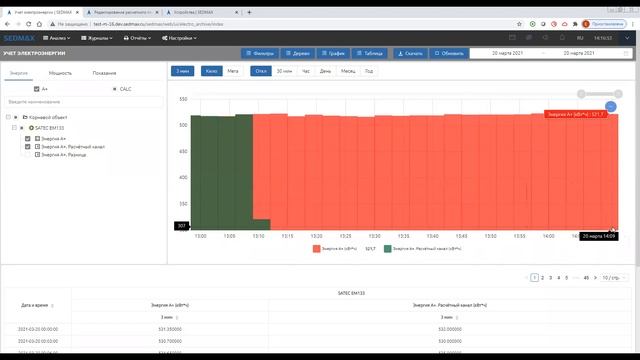Image resolution: width=640 pixels, height=360 pixels.
Task: Open the Анализ menu
Action: tap(56, 38)
